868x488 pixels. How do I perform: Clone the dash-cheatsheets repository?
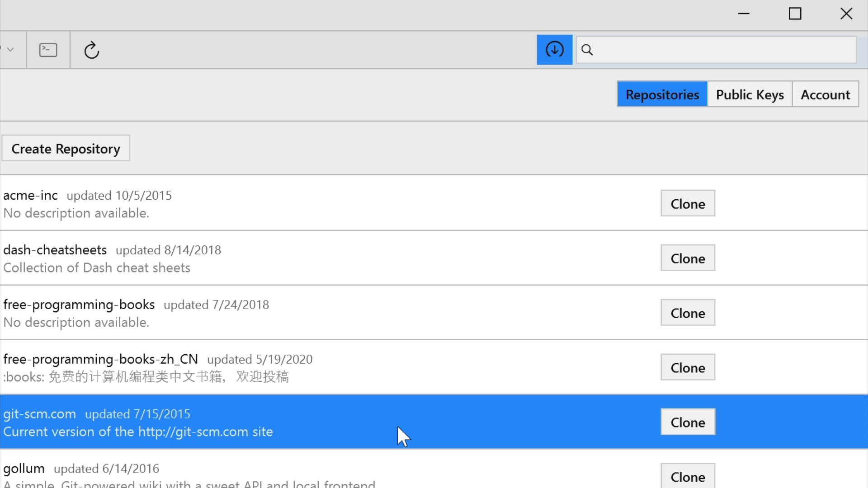pos(687,258)
